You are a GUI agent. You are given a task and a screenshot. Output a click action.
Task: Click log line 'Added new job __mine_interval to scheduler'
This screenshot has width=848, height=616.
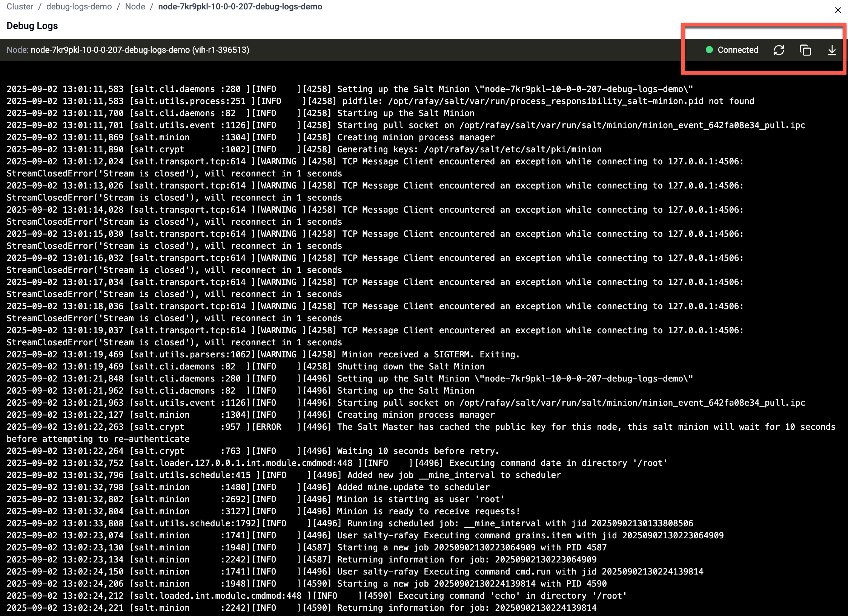pos(284,475)
